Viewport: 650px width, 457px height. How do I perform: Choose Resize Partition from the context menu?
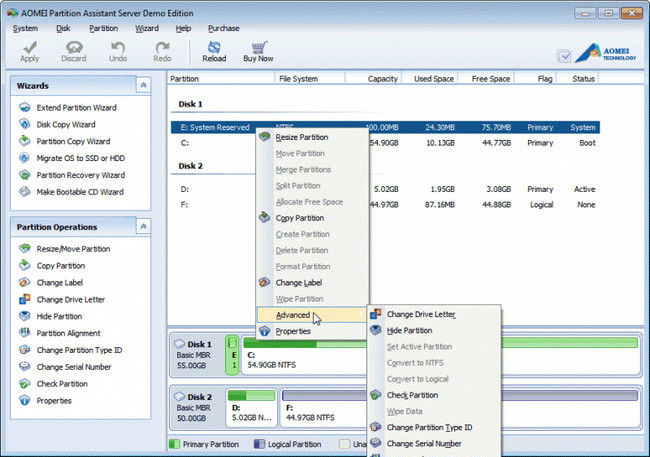tap(301, 136)
